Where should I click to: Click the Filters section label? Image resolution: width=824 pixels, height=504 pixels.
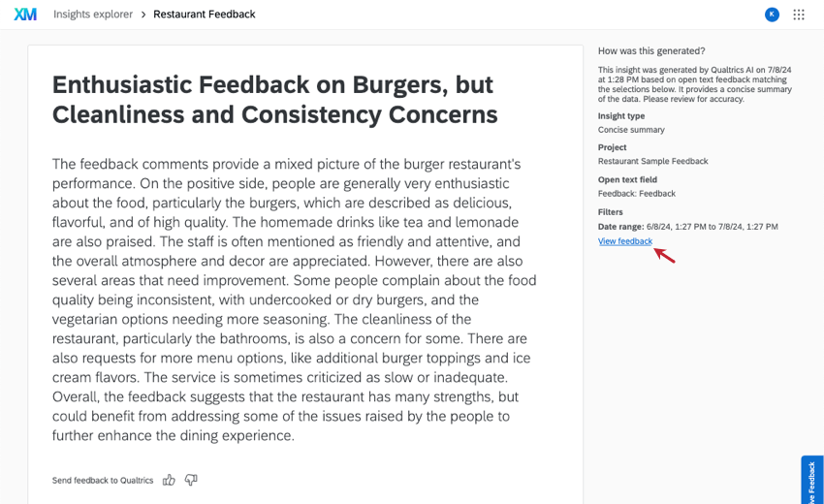pos(610,212)
